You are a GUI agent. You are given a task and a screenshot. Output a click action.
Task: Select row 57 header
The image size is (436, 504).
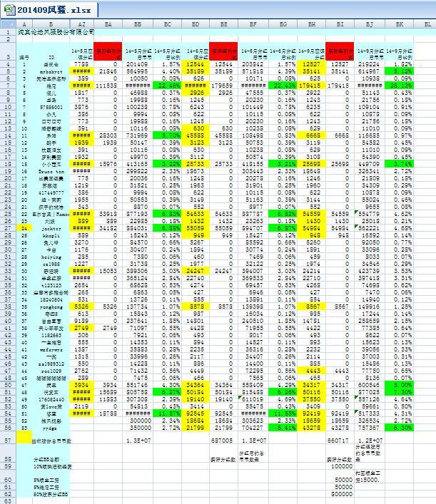coord(8,438)
